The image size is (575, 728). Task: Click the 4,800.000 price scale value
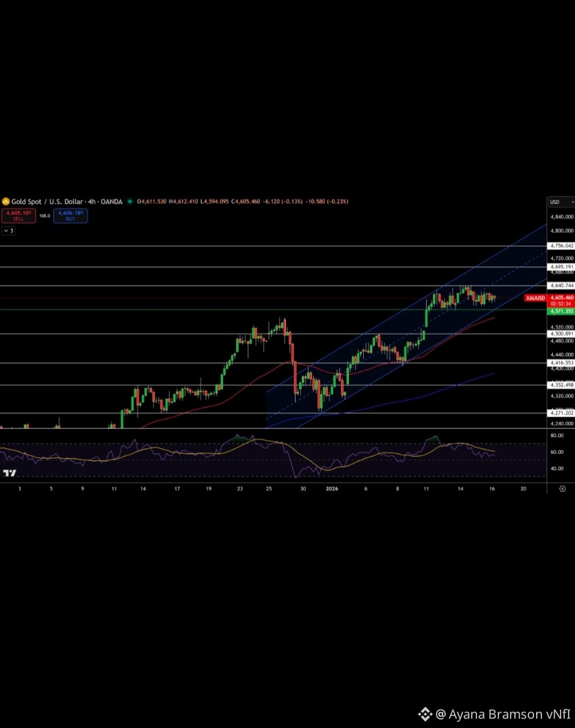562,231
